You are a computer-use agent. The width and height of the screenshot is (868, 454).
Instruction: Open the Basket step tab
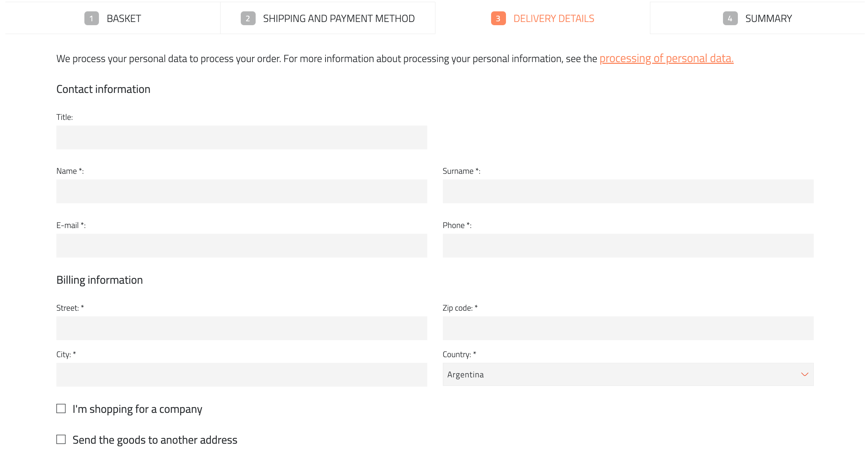[x=124, y=18]
